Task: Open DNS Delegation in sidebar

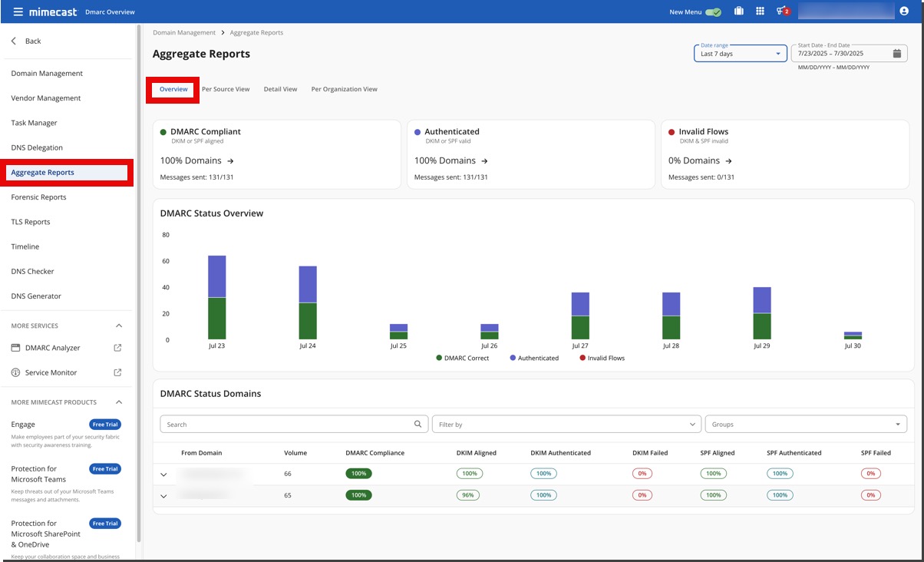Action: tap(37, 147)
